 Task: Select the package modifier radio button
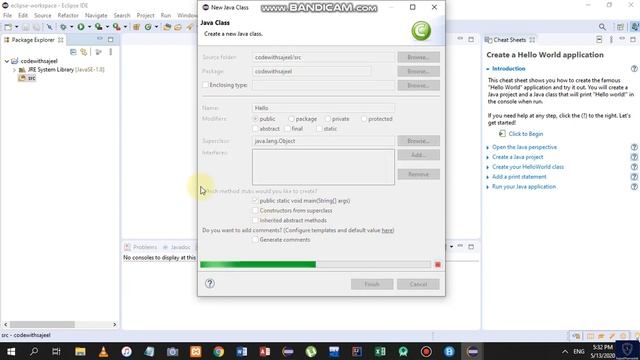291,119
